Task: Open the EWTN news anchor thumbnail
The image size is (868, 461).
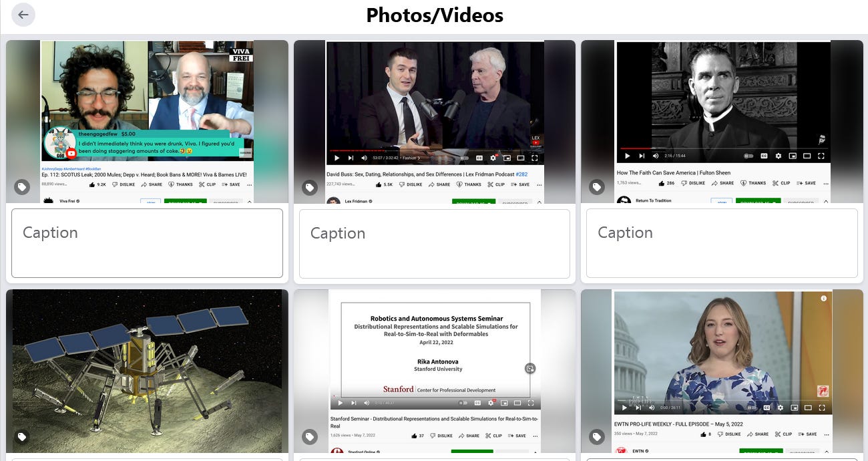Action: point(722,371)
